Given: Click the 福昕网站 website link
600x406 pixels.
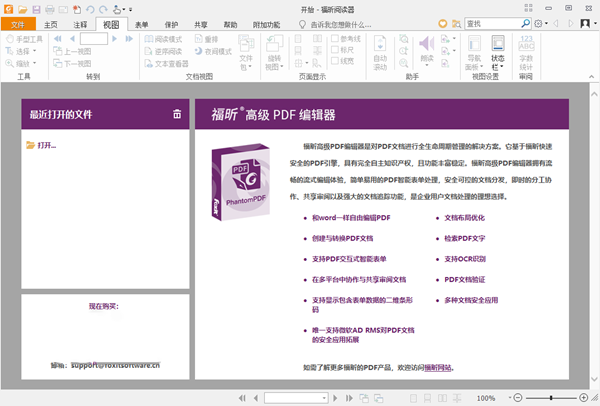Looking at the screenshot, I should coord(437,368).
